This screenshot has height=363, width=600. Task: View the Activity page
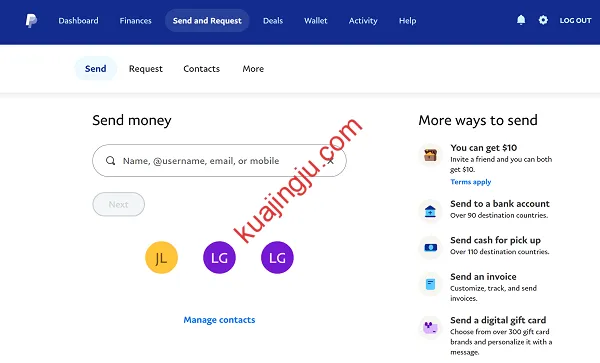(363, 21)
